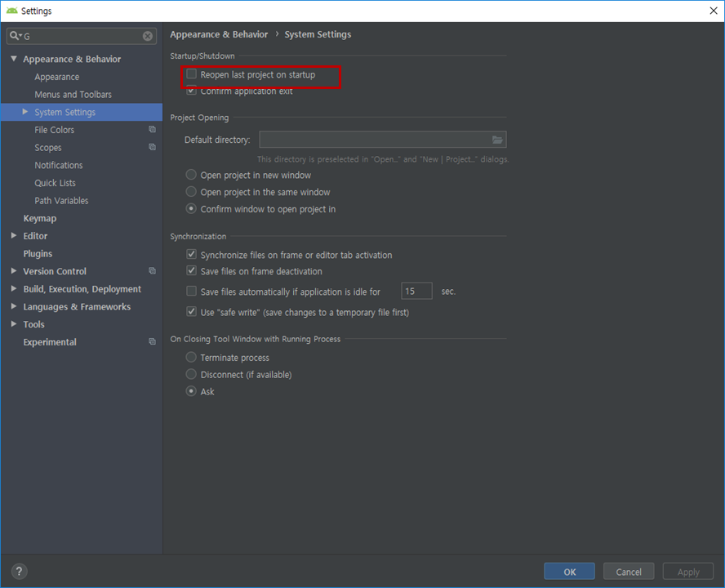The height and width of the screenshot is (588, 725).
Task: Open the Scopes settings page
Action: coord(48,148)
